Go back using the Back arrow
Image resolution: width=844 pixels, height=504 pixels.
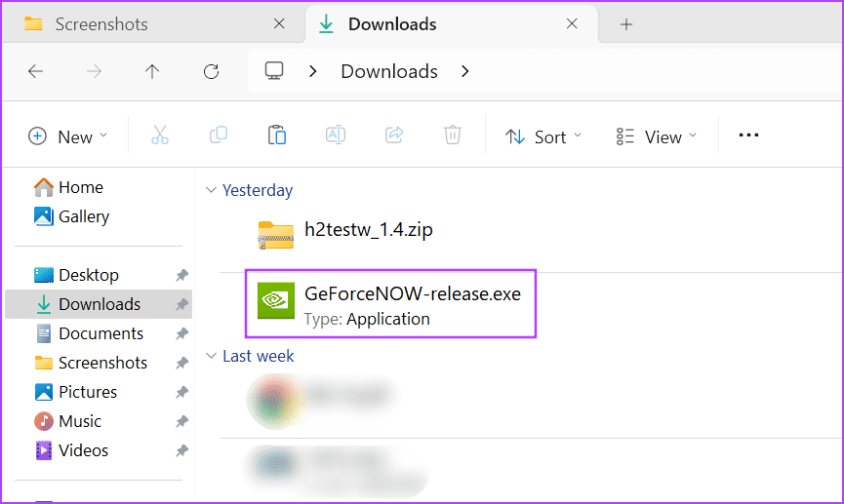(x=35, y=71)
